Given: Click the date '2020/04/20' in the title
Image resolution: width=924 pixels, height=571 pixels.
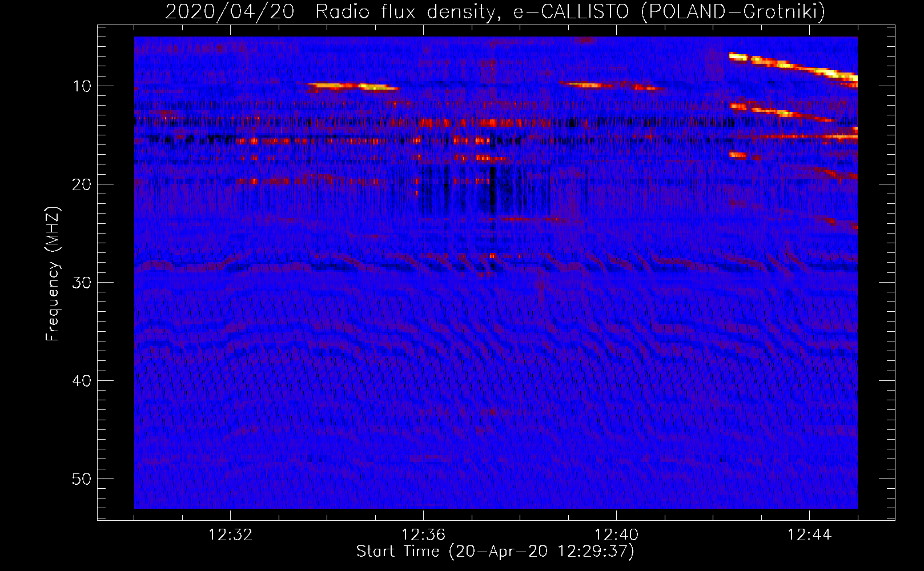Looking at the screenshot, I should pyautogui.click(x=230, y=11).
